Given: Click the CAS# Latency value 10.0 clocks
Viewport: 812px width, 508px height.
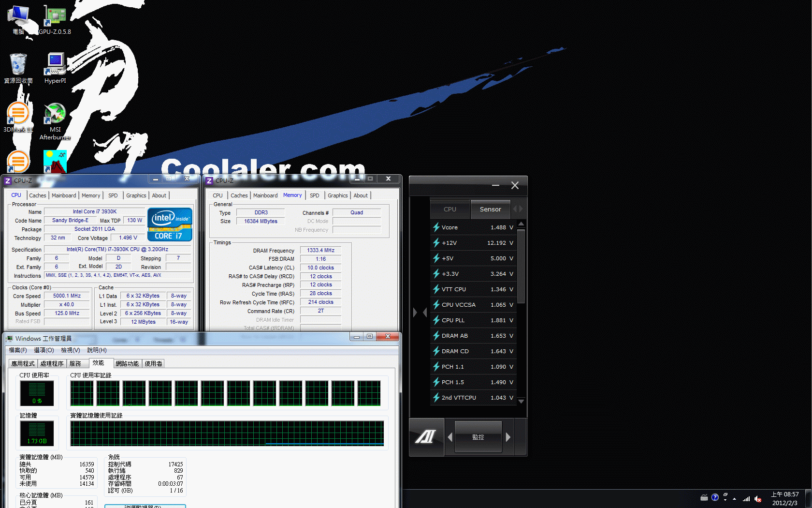Looking at the screenshot, I should 320,268.
